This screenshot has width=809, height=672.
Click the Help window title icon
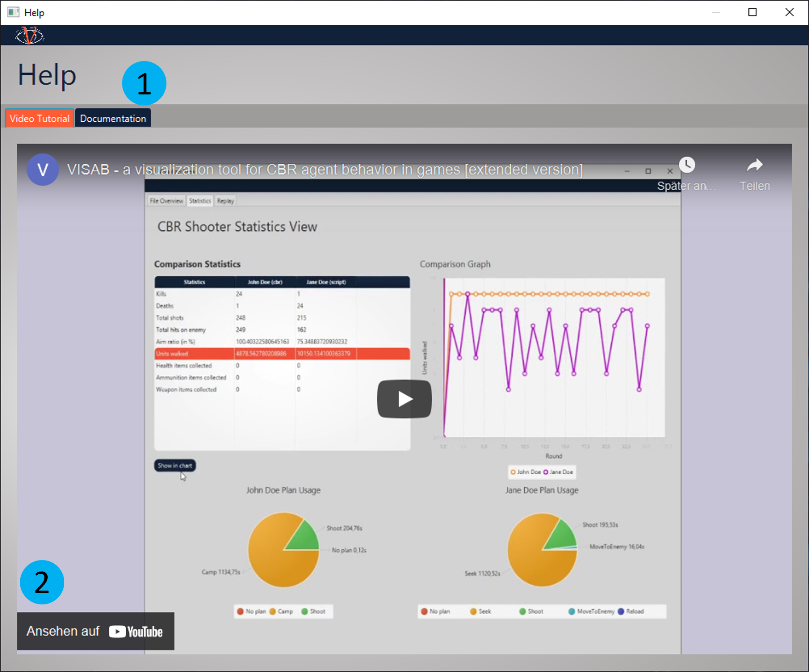[13, 12]
